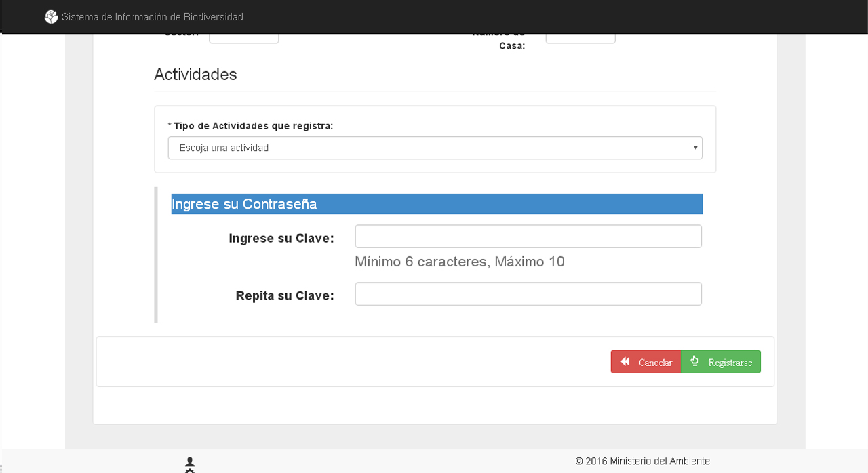This screenshot has height=473, width=868.
Task: Expand the 'Escoja una actividad' dropdown
Action: 434,148
